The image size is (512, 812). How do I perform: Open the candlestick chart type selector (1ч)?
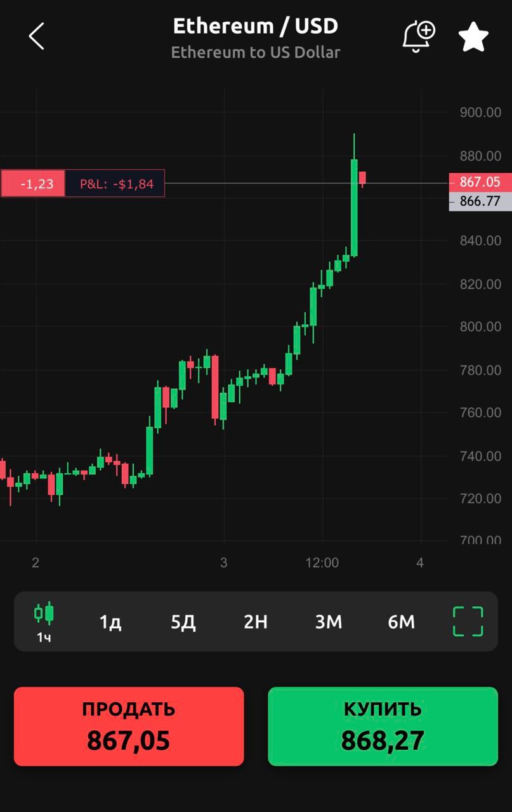pyautogui.click(x=44, y=623)
